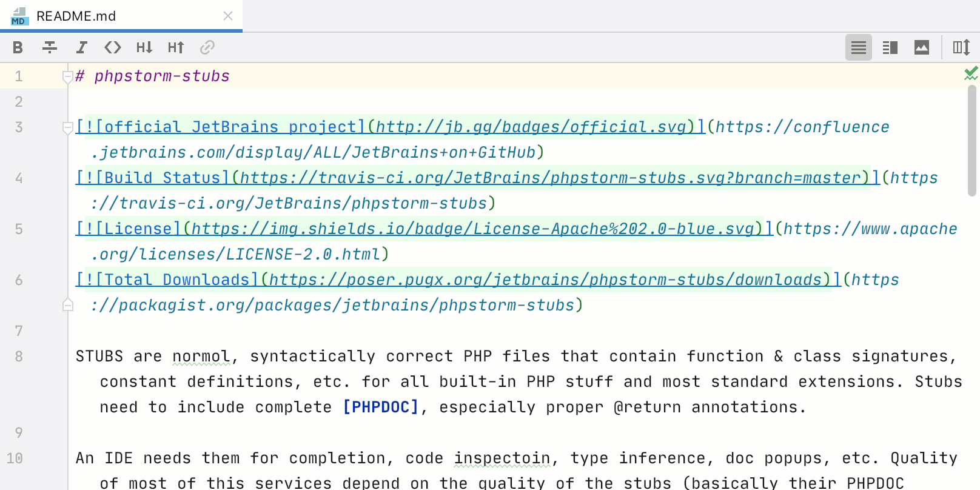Toggle bold formatting in the Markdown toolbar

pos(18,47)
